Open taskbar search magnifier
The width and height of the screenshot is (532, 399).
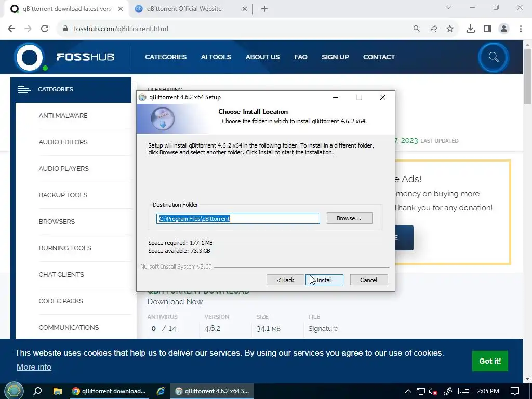(37, 391)
